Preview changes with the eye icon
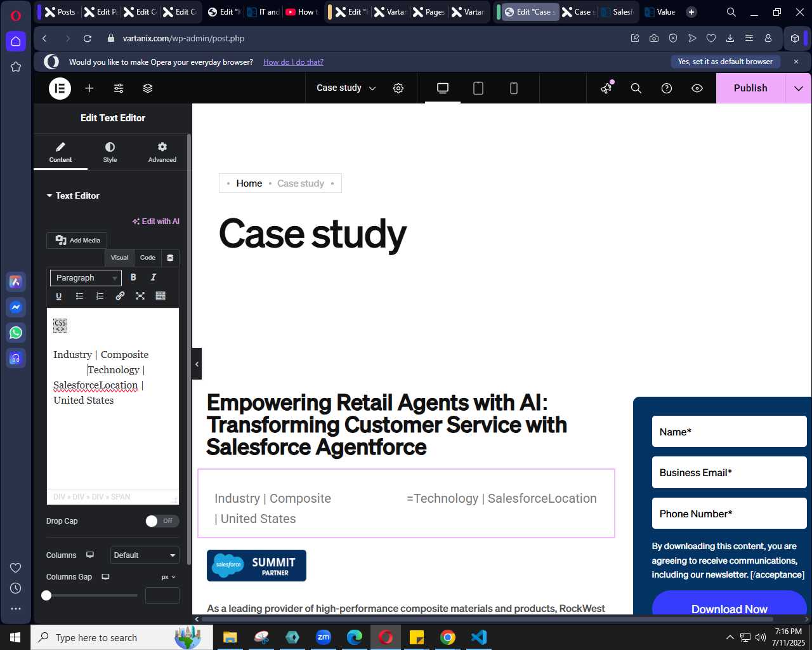 pos(697,88)
